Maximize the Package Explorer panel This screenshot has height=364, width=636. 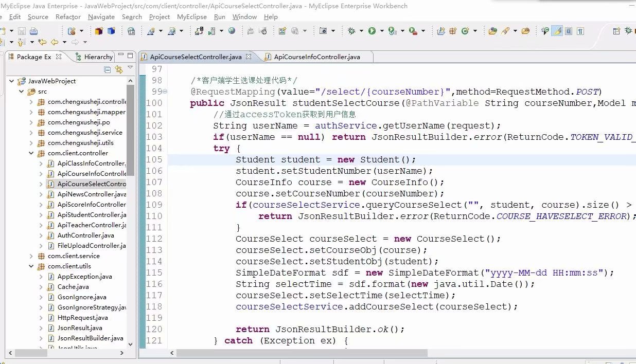coord(130,56)
